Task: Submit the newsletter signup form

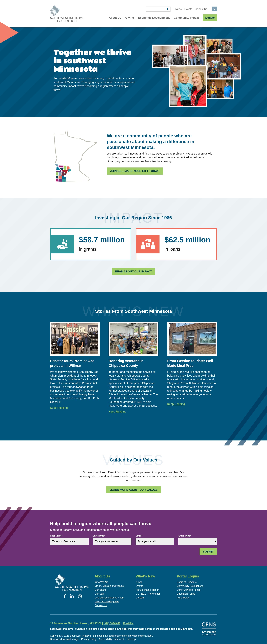Action: [x=208, y=552]
